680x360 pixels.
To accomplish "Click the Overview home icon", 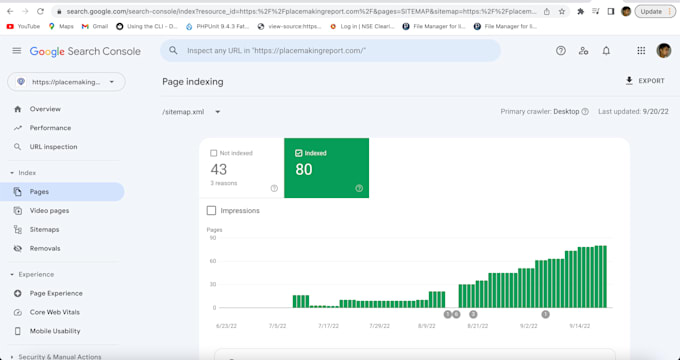I will tap(17, 109).
